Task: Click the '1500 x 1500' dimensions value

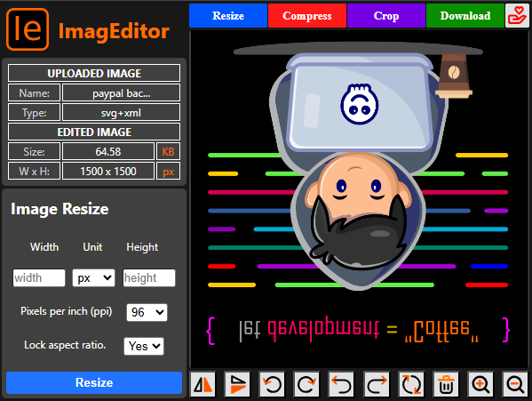Action: pyautogui.click(x=108, y=171)
